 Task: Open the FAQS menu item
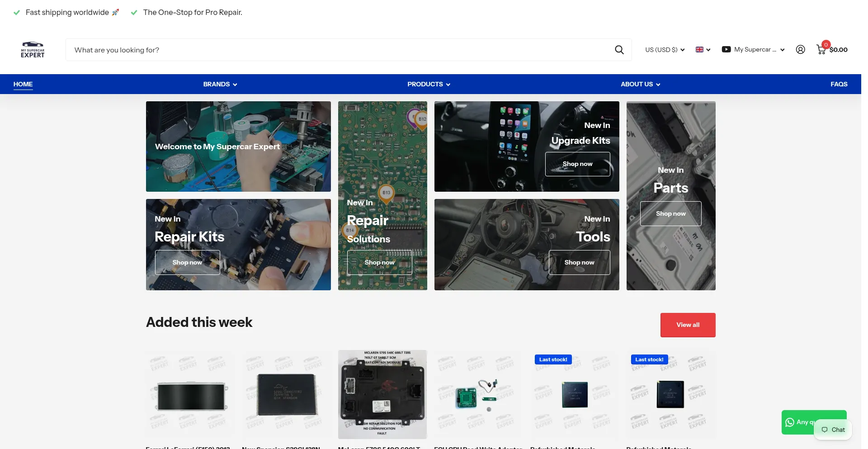point(839,84)
